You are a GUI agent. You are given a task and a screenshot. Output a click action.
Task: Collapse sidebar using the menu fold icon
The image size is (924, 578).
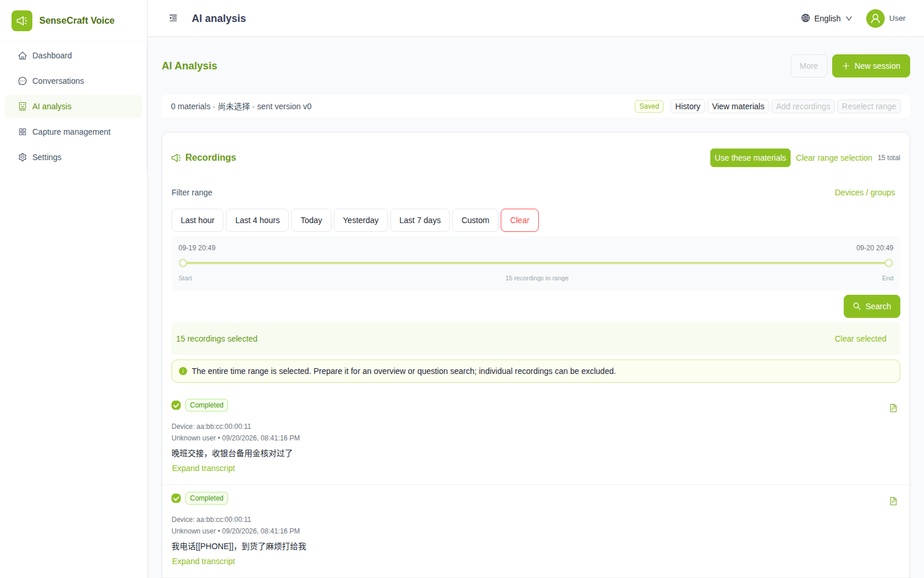pos(173,18)
